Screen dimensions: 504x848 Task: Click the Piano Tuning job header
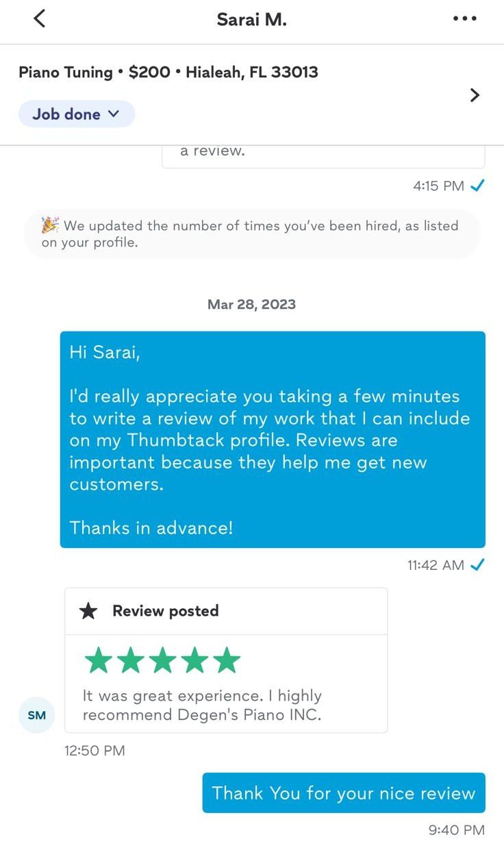tap(168, 72)
